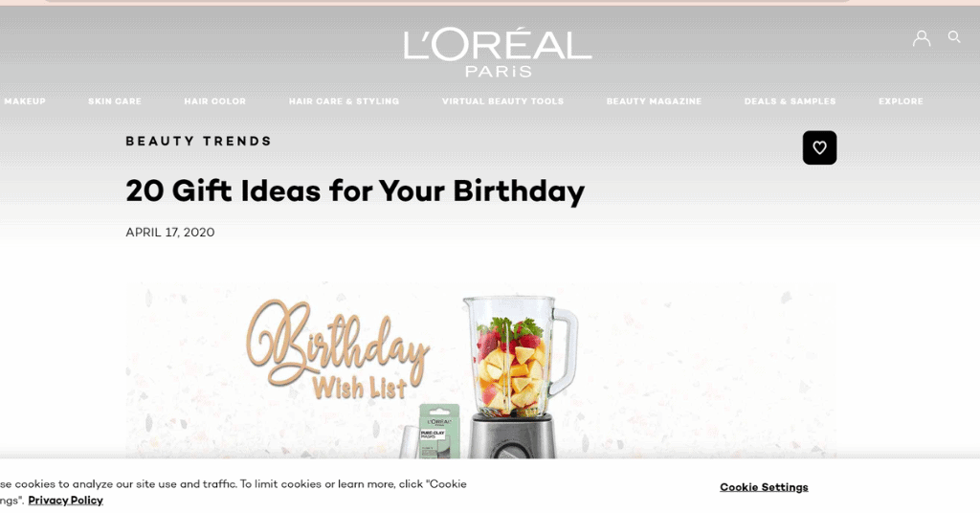Image resolution: width=980 pixels, height=513 pixels.
Task: Open the Beauty Magazine menu
Action: (654, 101)
